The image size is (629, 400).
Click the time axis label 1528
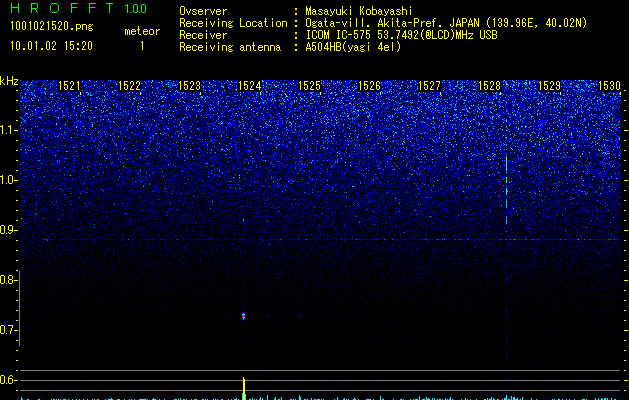[489, 86]
